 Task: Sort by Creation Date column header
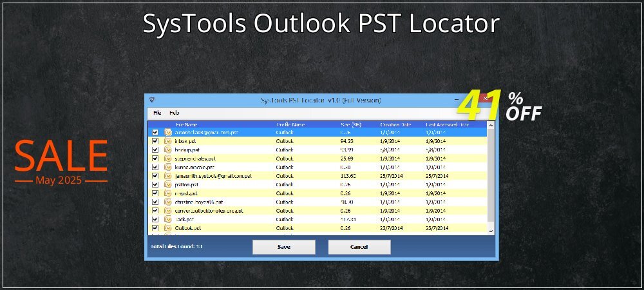[x=395, y=124]
